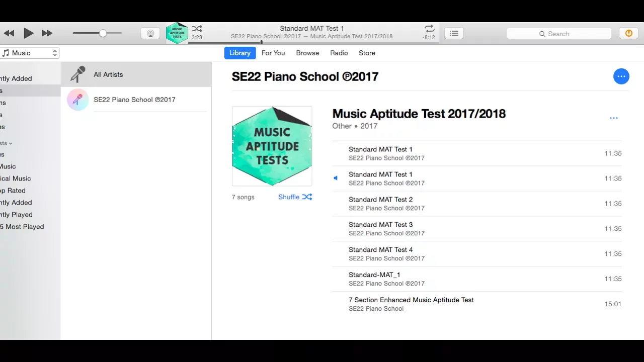Select 7 Section Enhanced Music Aptitude Test
Image resolution: width=644 pixels, height=362 pixels.
click(477, 304)
